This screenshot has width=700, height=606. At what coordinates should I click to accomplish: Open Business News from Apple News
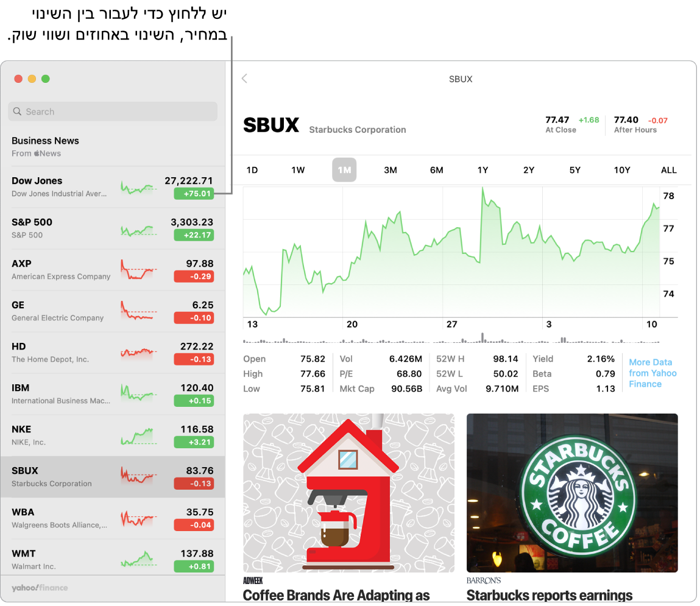[x=113, y=147]
